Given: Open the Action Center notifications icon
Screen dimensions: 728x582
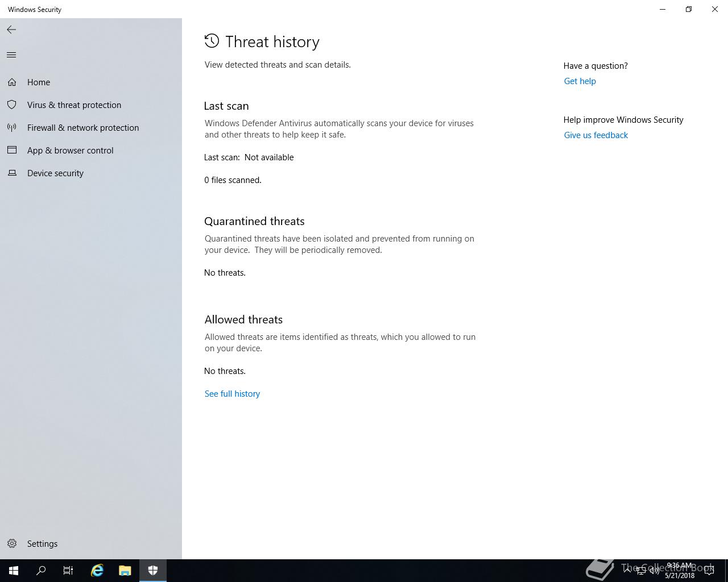Looking at the screenshot, I should click(709, 571).
